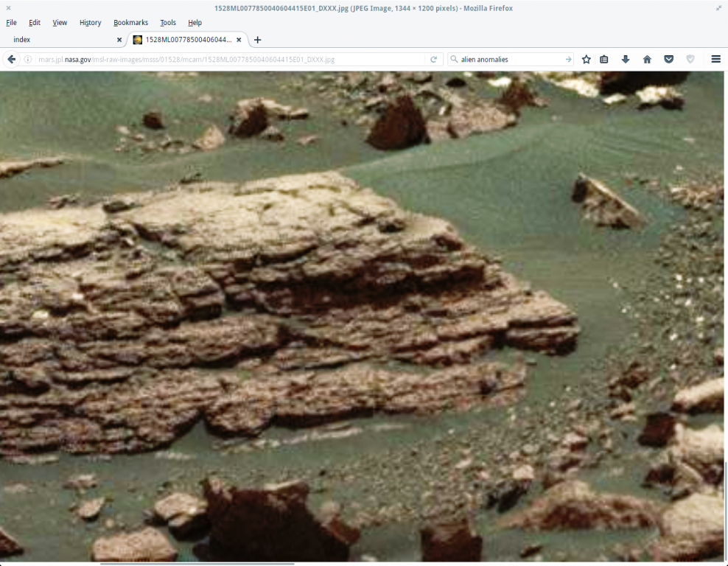Viewport: 728px width, 566px height.
Task: Open the Bookmarks menu
Action: (x=130, y=23)
